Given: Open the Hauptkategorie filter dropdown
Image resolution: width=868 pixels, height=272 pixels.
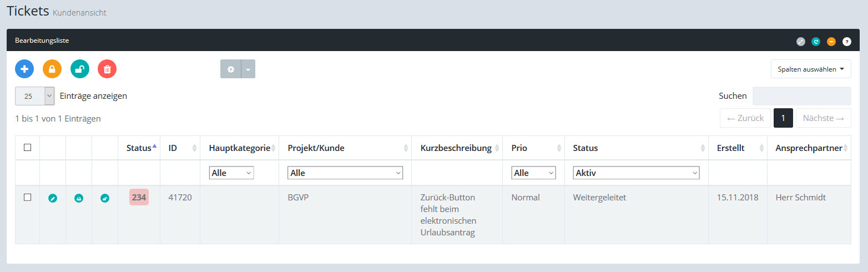Looking at the screenshot, I should point(231,173).
